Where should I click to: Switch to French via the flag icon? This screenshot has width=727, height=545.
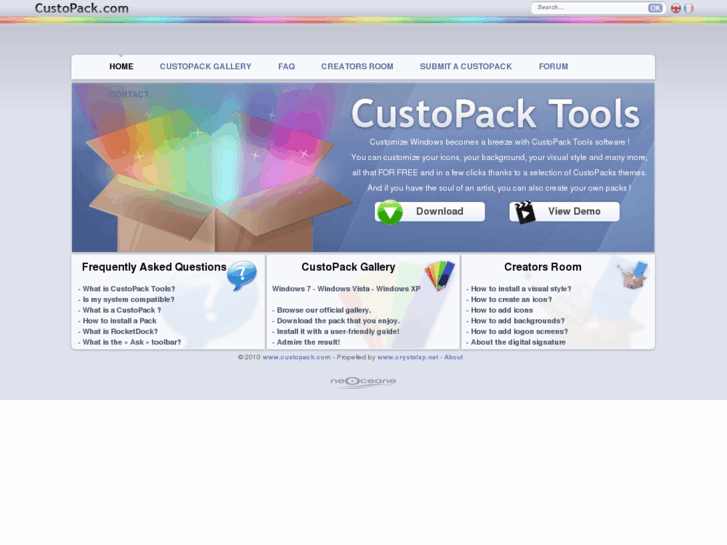point(689,8)
